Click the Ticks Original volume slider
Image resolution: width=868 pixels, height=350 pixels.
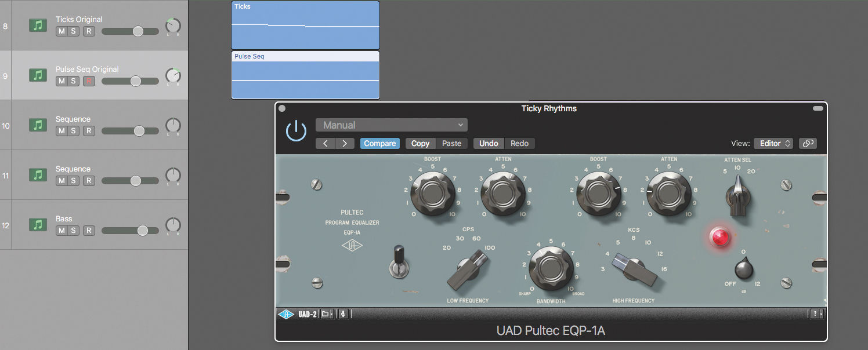pos(131,31)
